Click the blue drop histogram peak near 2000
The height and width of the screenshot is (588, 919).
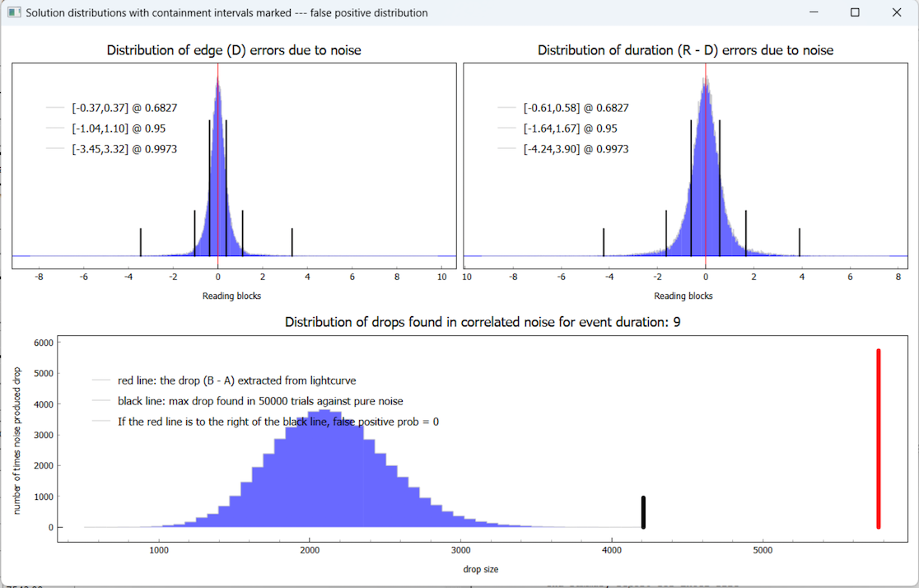[326, 469]
